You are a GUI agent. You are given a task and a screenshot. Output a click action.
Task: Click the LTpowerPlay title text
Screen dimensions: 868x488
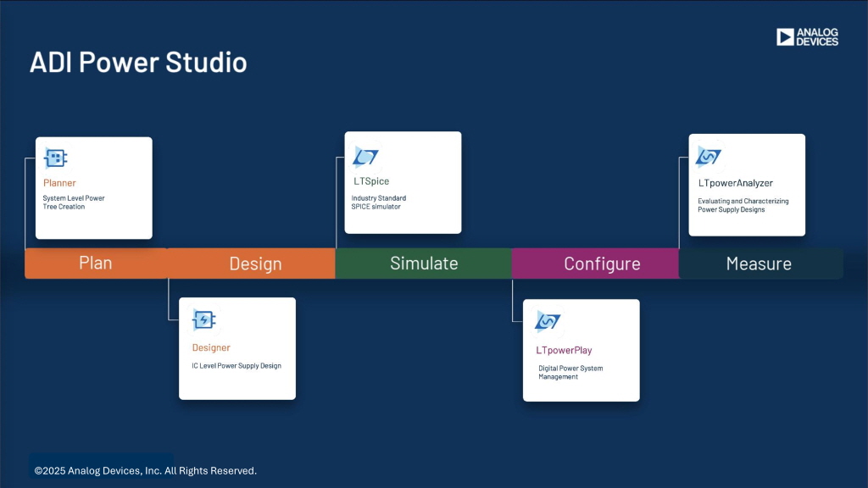564,350
